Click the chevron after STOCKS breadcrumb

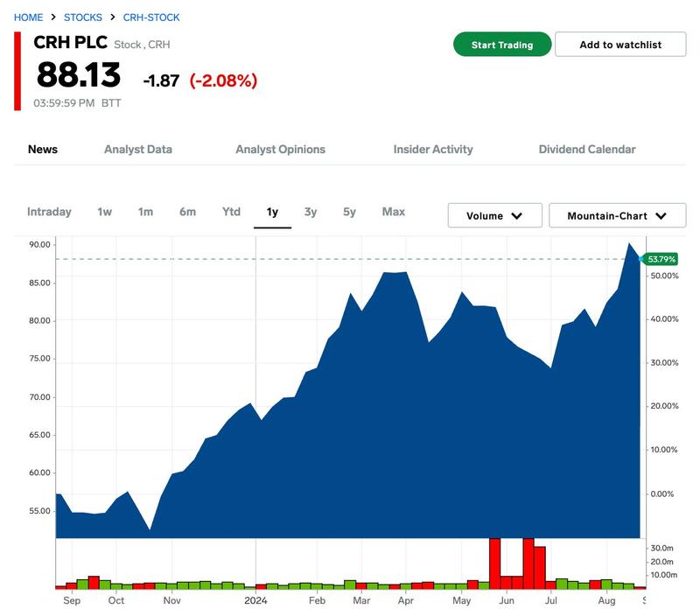[x=113, y=17]
